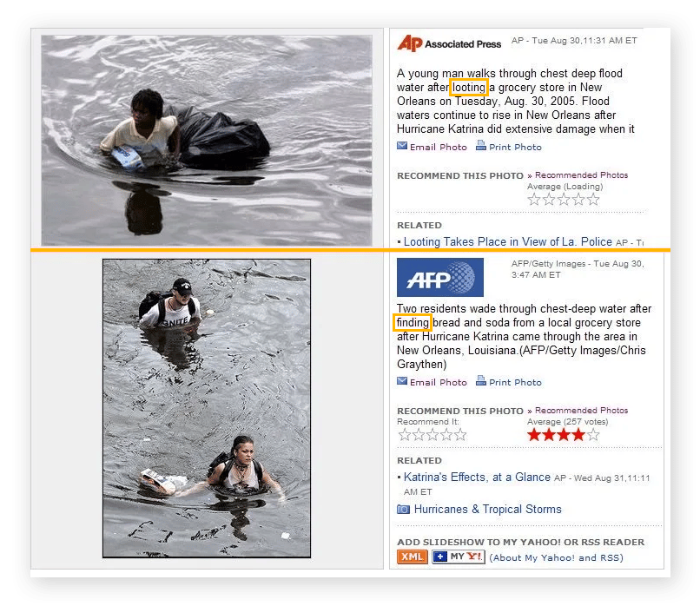Click the AFP logo

439,277
